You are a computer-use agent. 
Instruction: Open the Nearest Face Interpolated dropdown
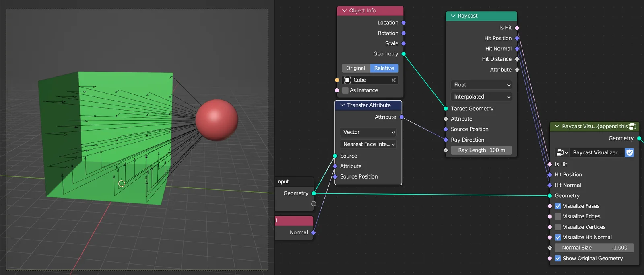pyautogui.click(x=368, y=144)
